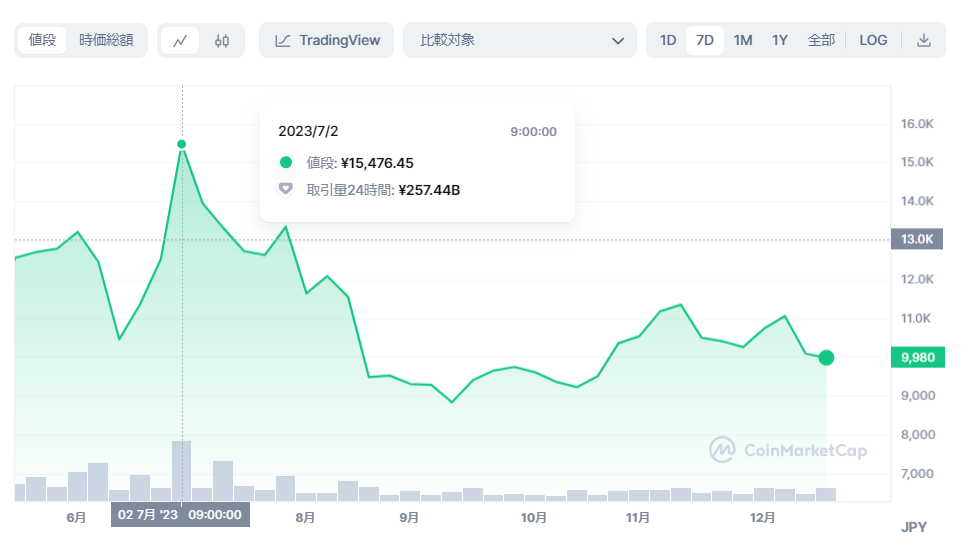Viewport: 971px width, 547px height.
Task: Select the 7D time range
Action: pyautogui.click(x=705, y=40)
